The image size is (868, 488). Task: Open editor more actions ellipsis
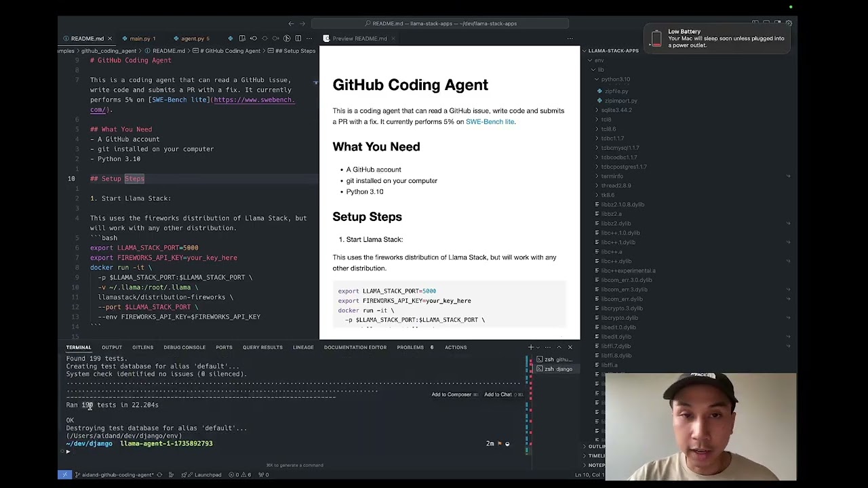(x=309, y=39)
